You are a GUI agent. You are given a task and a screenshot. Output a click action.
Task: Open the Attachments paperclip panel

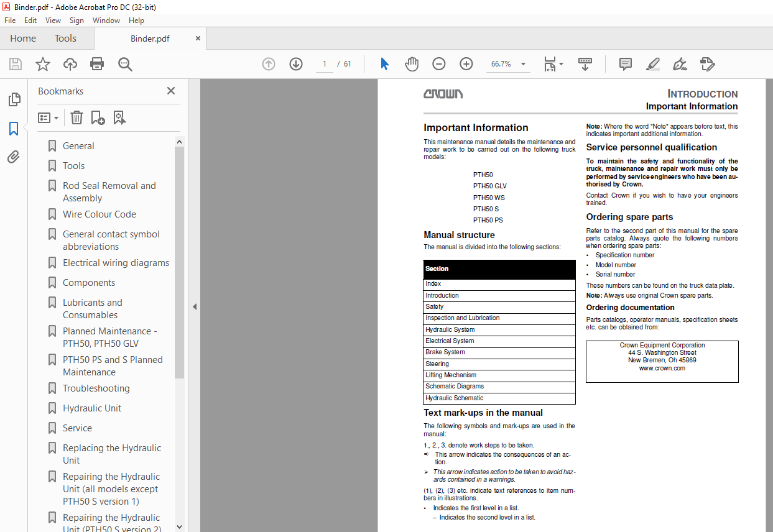pyautogui.click(x=14, y=157)
